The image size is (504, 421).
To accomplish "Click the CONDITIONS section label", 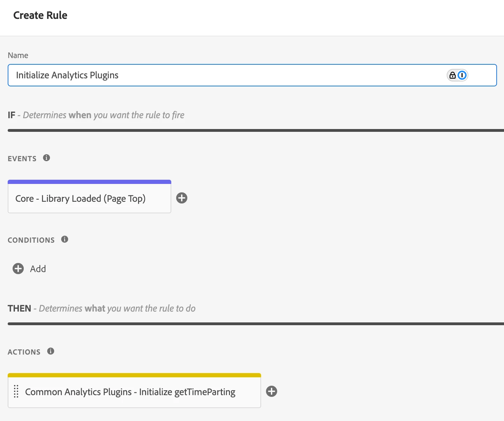I will pyautogui.click(x=31, y=240).
